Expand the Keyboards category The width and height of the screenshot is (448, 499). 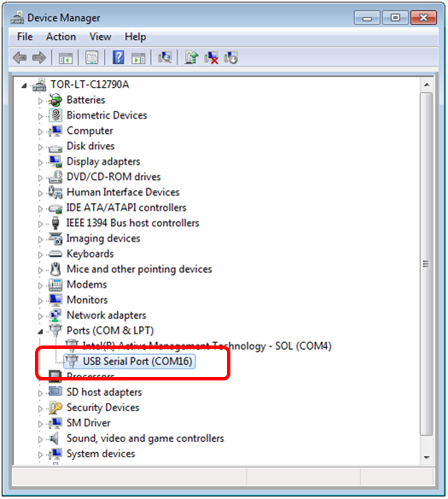click(x=40, y=254)
